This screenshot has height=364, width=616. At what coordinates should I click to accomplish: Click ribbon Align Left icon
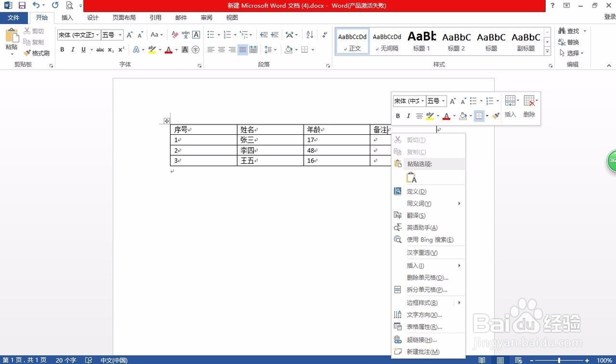coord(211,50)
